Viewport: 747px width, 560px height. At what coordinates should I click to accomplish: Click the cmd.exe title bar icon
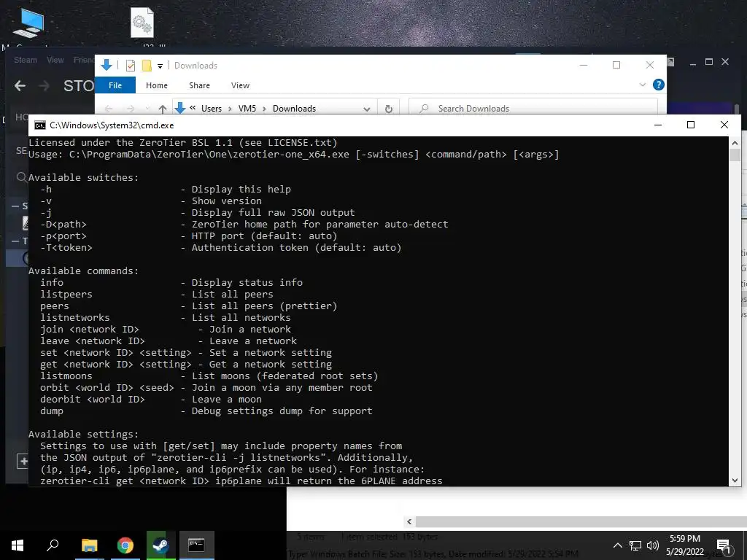point(40,125)
